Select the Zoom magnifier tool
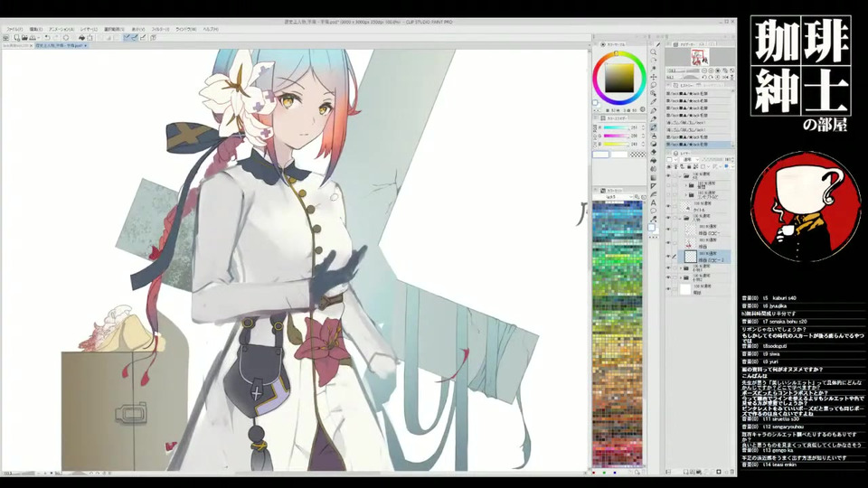The width and height of the screenshot is (868, 488). (654, 52)
